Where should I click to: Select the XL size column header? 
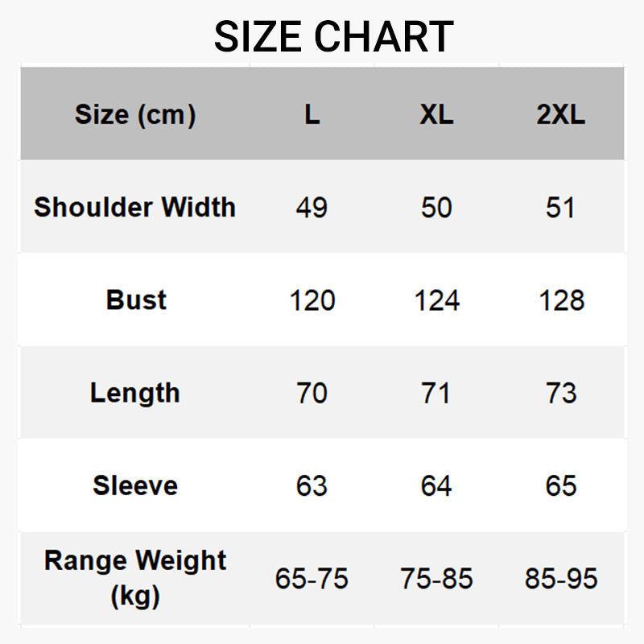[x=436, y=114]
